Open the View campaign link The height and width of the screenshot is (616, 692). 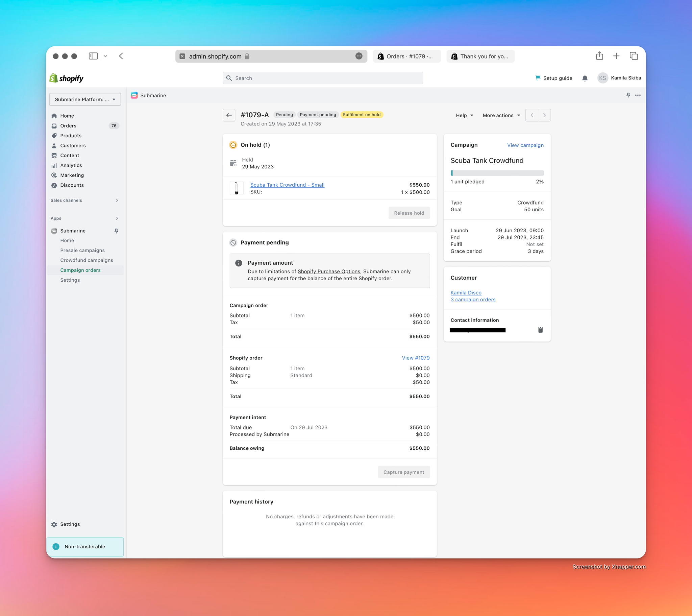525,145
